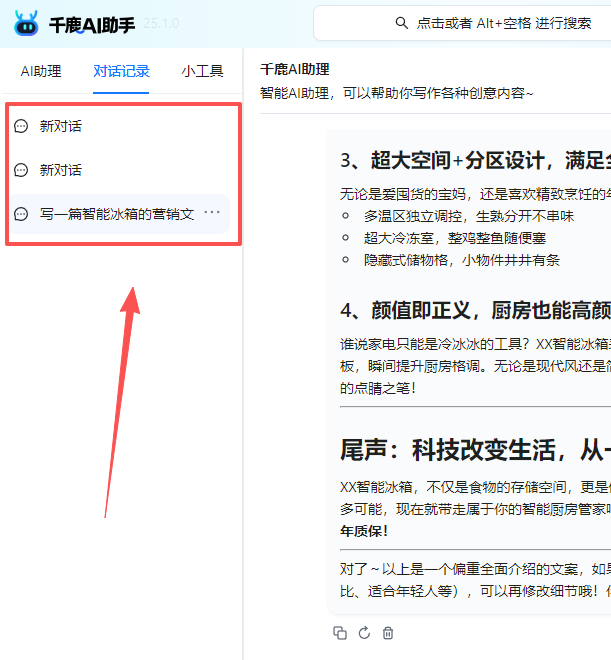Click the regenerate response icon
This screenshot has width=611, height=660.
coord(364,633)
